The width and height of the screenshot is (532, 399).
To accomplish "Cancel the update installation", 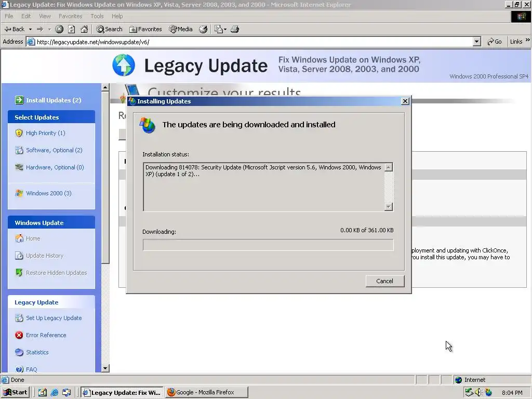I will pos(385,281).
